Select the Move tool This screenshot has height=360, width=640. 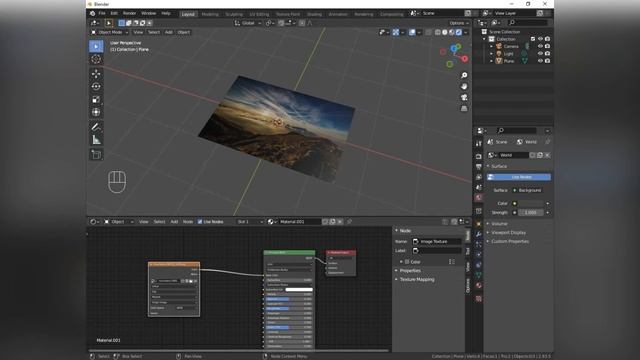[x=96, y=73]
